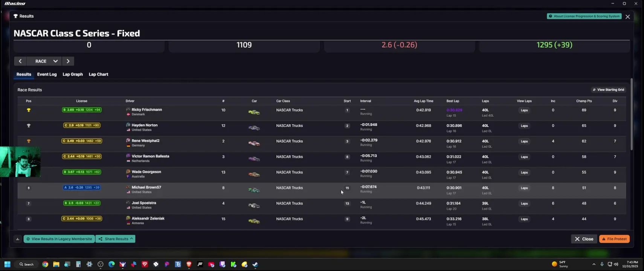Switch to the Results tab
Image resolution: width=644 pixels, height=271 pixels.
tap(24, 74)
